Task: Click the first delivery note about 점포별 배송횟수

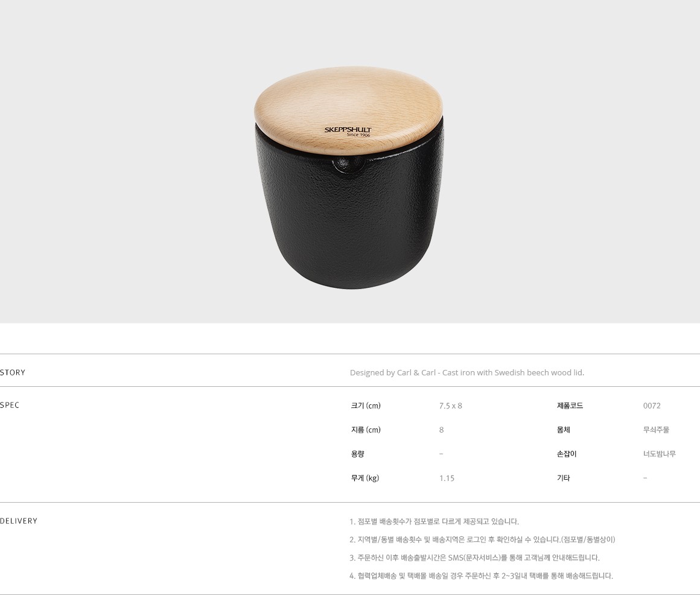Action: (434, 521)
